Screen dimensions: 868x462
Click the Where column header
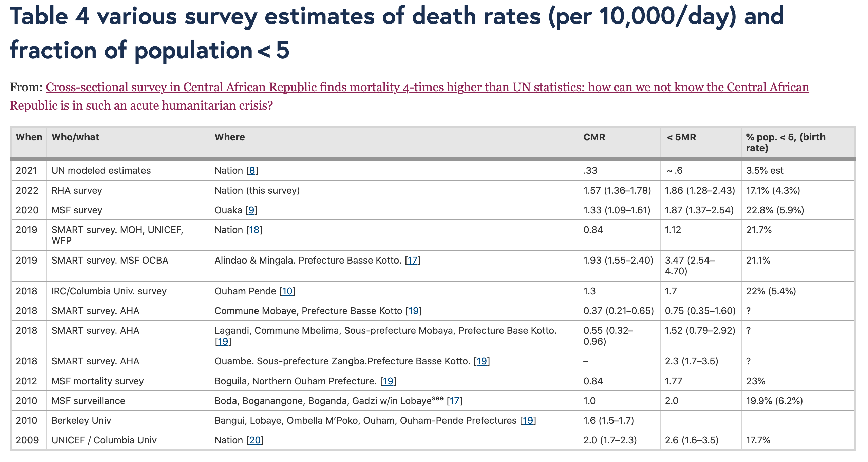click(230, 137)
